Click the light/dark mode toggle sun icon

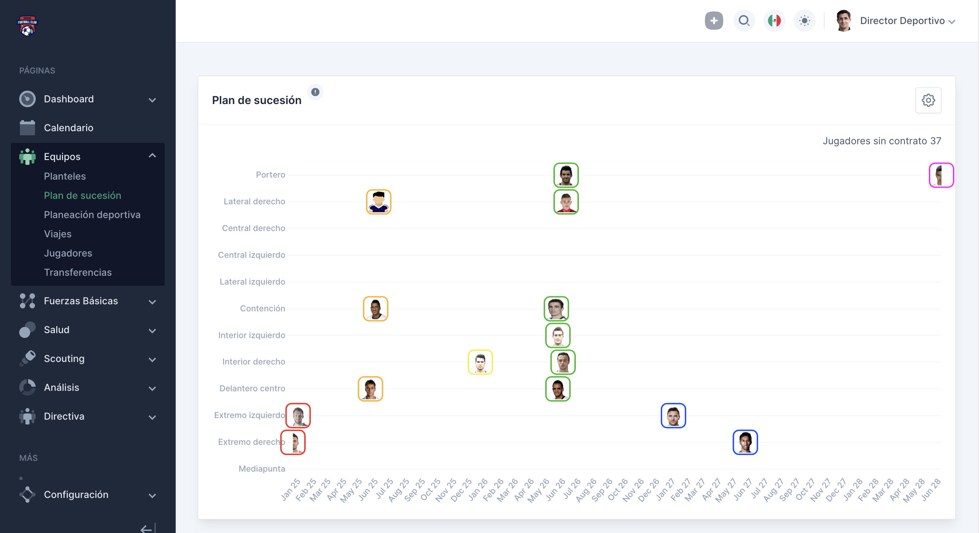[804, 21]
